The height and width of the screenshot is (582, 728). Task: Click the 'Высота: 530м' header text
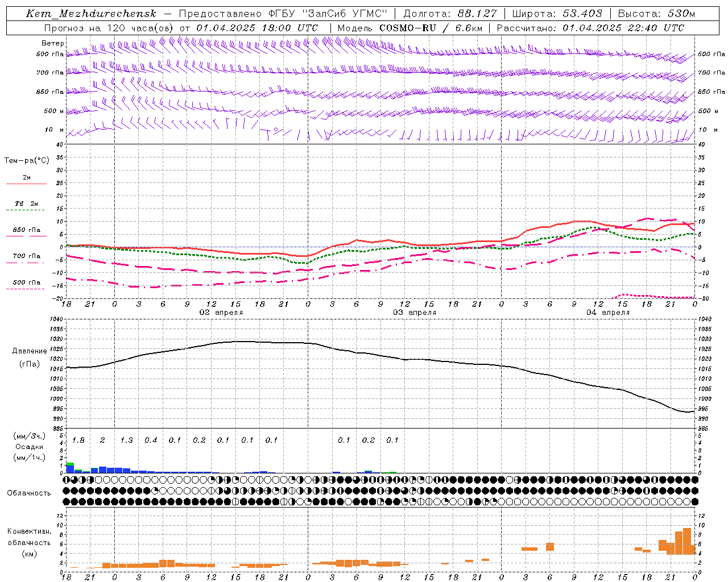[656, 14]
